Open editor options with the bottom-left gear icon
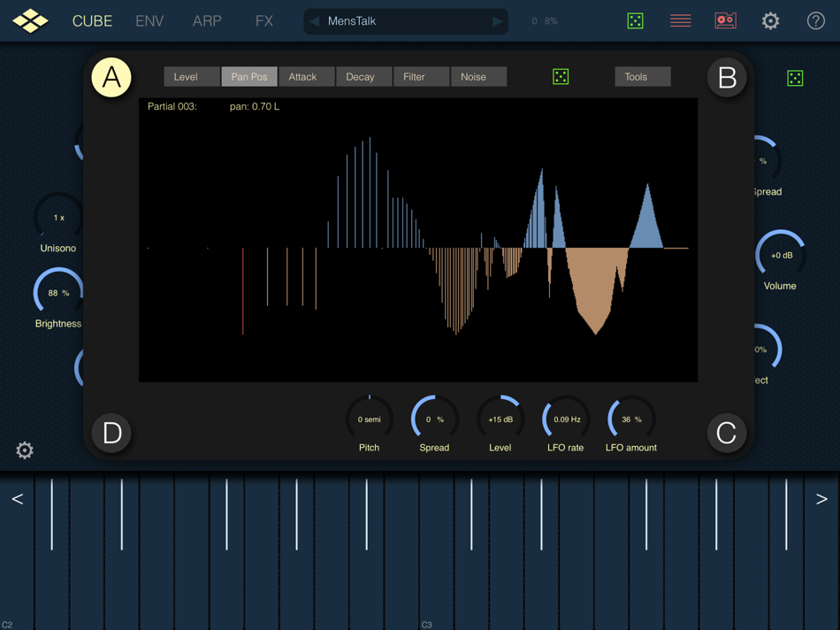The image size is (840, 630). 24,450
